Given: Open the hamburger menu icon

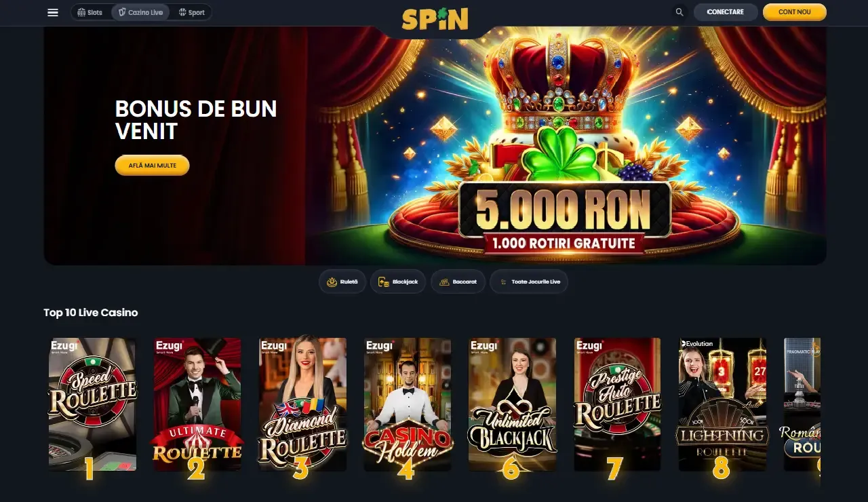Looking at the screenshot, I should (x=53, y=12).
